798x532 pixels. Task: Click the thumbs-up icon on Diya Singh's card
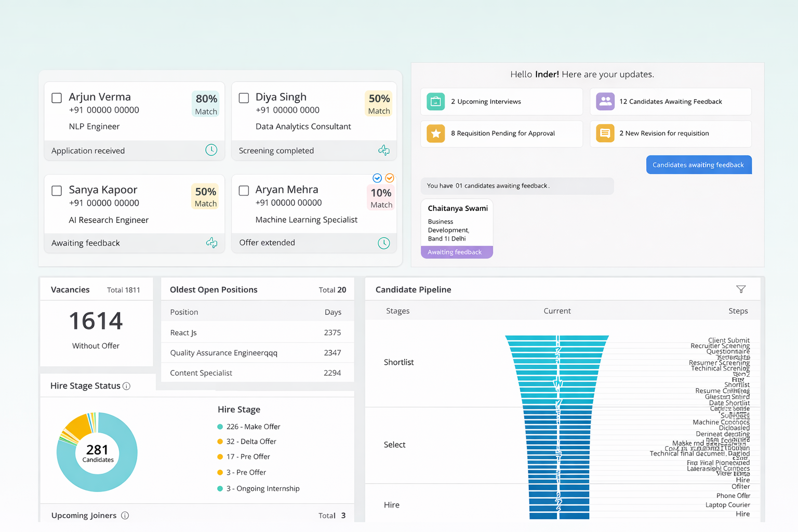click(384, 150)
